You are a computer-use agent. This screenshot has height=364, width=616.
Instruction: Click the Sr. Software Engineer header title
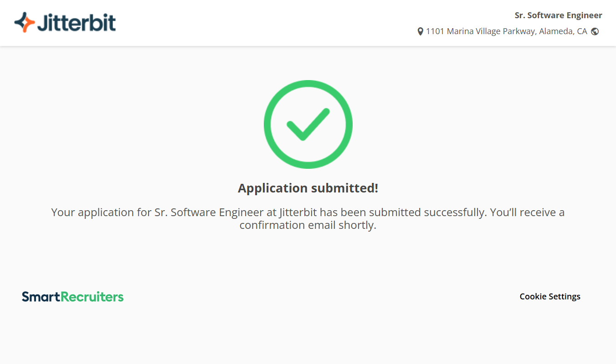click(558, 15)
